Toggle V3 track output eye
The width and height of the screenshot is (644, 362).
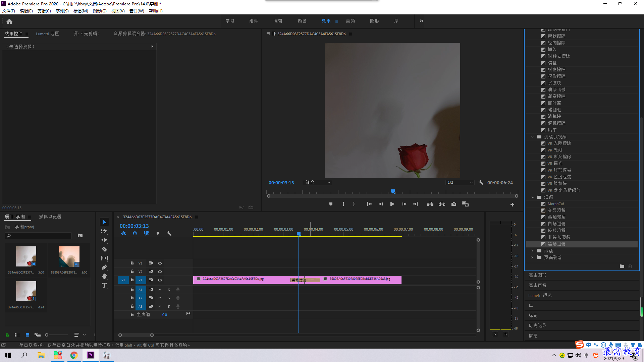coord(160,263)
